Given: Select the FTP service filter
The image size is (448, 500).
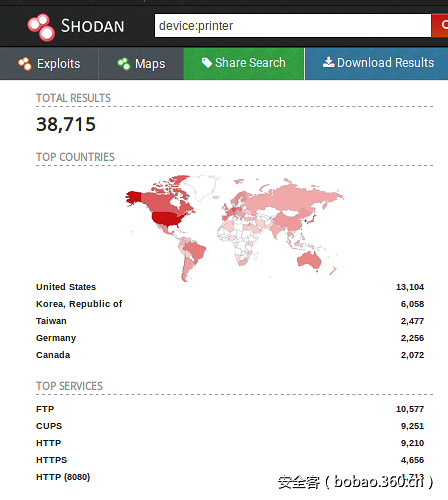Looking at the screenshot, I should 45,409.
